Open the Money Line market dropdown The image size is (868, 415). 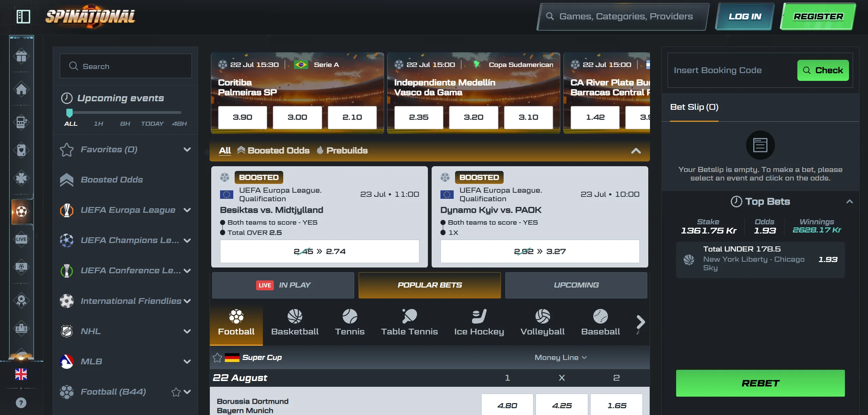pyautogui.click(x=561, y=358)
